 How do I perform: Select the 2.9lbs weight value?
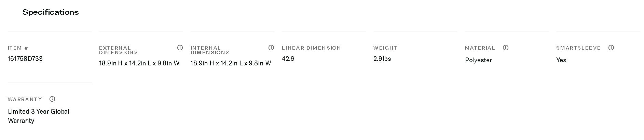point(382,59)
